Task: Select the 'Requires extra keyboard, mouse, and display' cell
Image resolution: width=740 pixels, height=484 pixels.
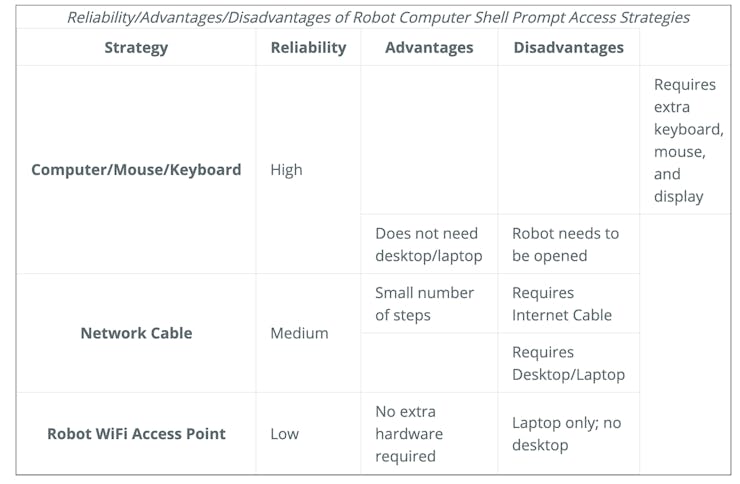Action: 686,140
